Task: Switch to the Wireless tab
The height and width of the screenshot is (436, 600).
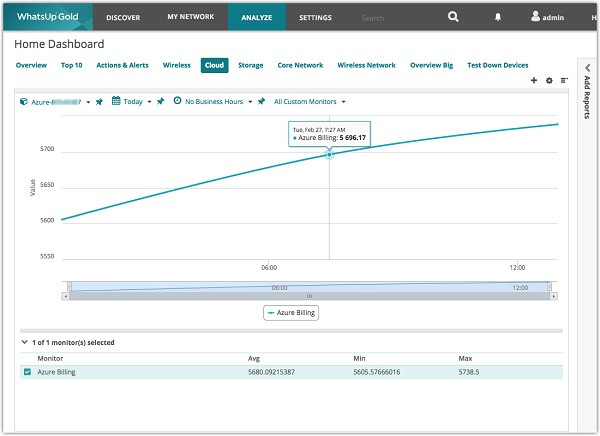Action: point(176,65)
